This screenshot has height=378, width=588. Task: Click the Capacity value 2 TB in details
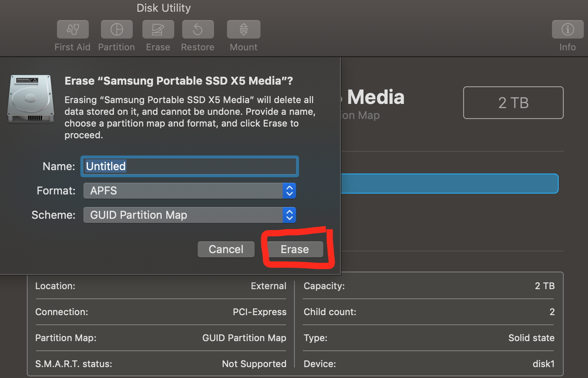pos(545,286)
